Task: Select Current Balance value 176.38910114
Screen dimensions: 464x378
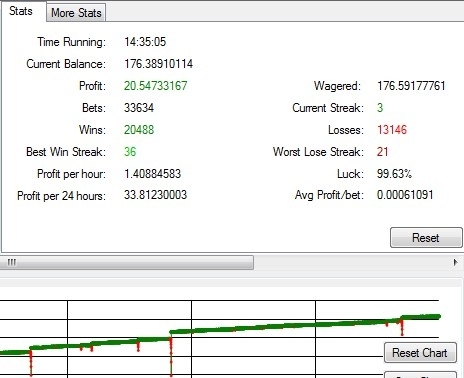Action: (x=158, y=64)
